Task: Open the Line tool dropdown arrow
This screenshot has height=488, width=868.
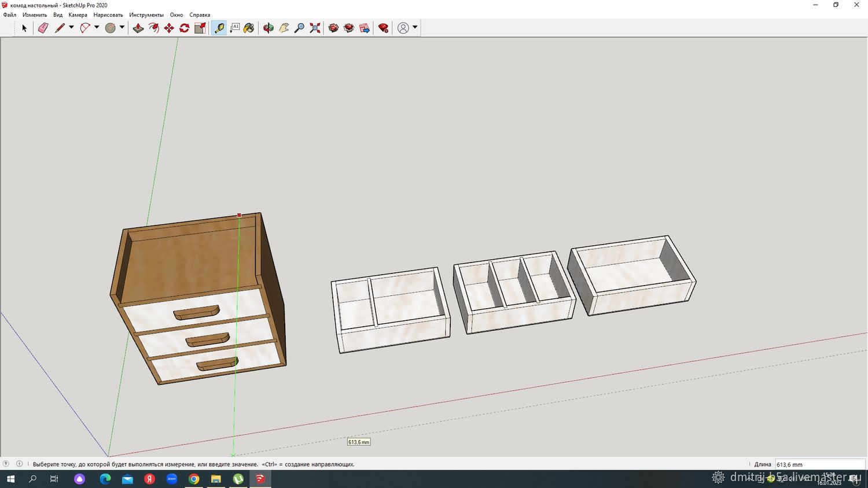Action: click(x=71, y=27)
